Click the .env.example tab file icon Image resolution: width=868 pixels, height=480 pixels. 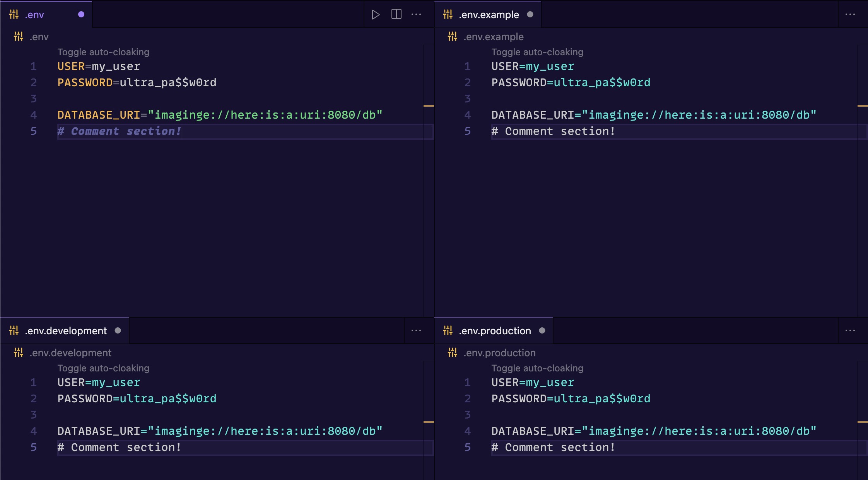pyautogui.click(x=448, y=15)
